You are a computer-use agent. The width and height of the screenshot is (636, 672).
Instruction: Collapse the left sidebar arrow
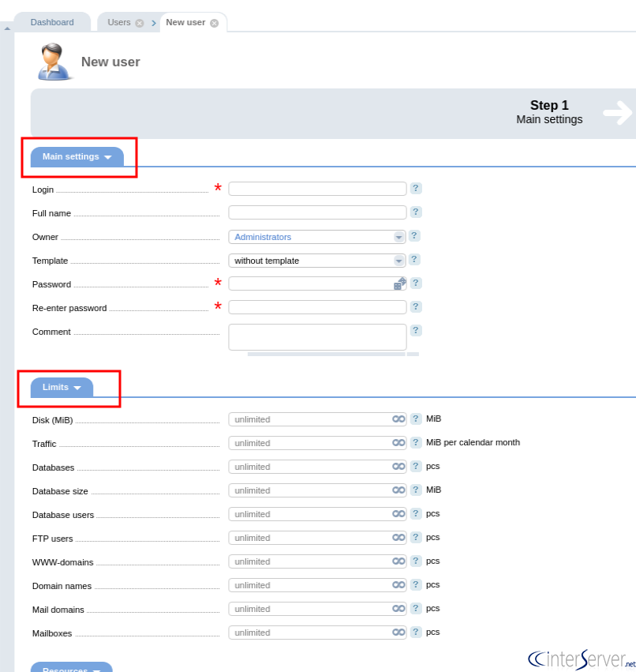tap(7, 28)
